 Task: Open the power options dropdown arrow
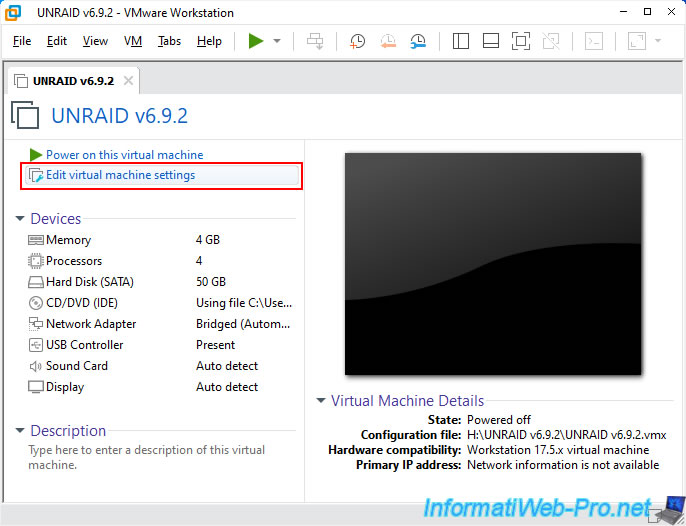click(x=277, y=41)
